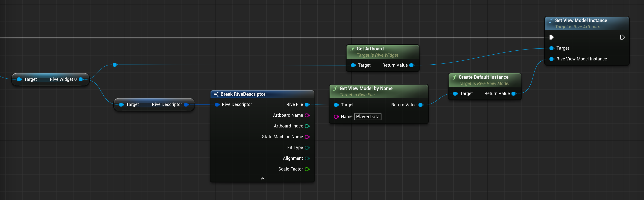This screenshot has width=644, height=200.
Task: Click the Target pin on Create Default Instance
Action: [x=455, y=94]
